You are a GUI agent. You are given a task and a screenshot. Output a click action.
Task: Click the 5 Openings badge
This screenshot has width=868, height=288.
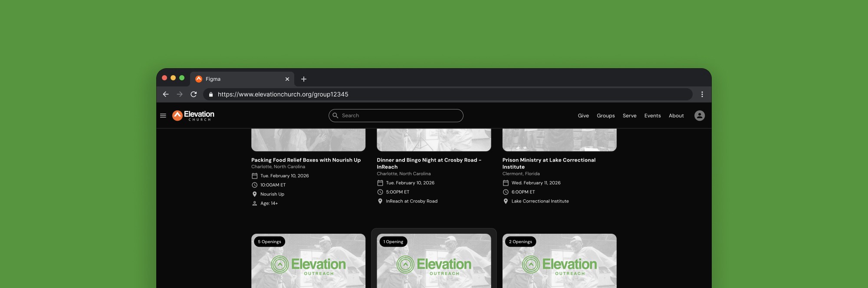tap(270, 242)
